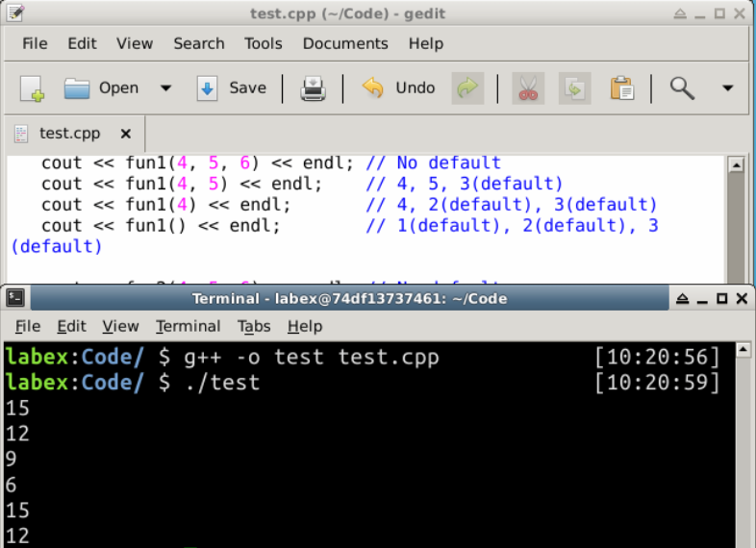The height and width of the screenshot is (548, 756).
Task: Select the test.cpp document tab
Action: pyautogui.click(x=67, y=134)
